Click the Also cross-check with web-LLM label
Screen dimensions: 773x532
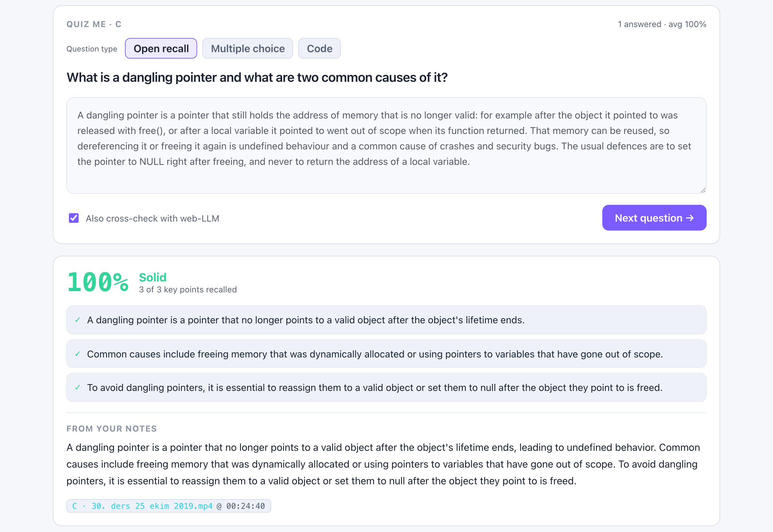coord(152,218)
